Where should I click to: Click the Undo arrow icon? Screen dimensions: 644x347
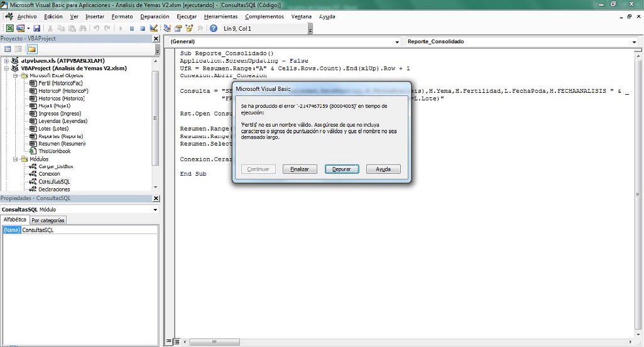(97, 28)
